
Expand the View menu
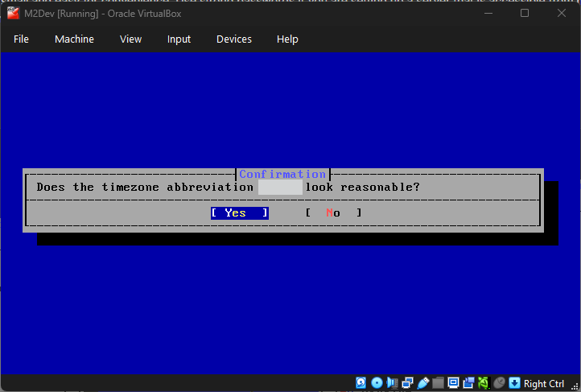130,39
